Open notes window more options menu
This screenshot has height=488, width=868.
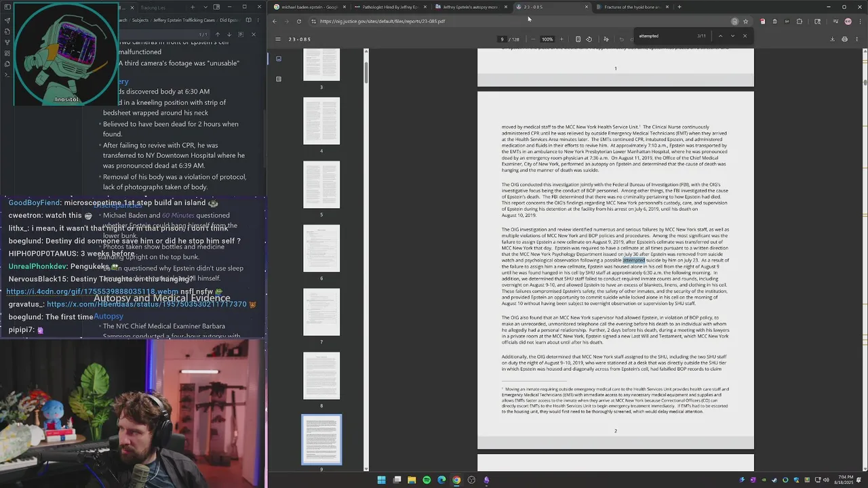pos(258,20)
